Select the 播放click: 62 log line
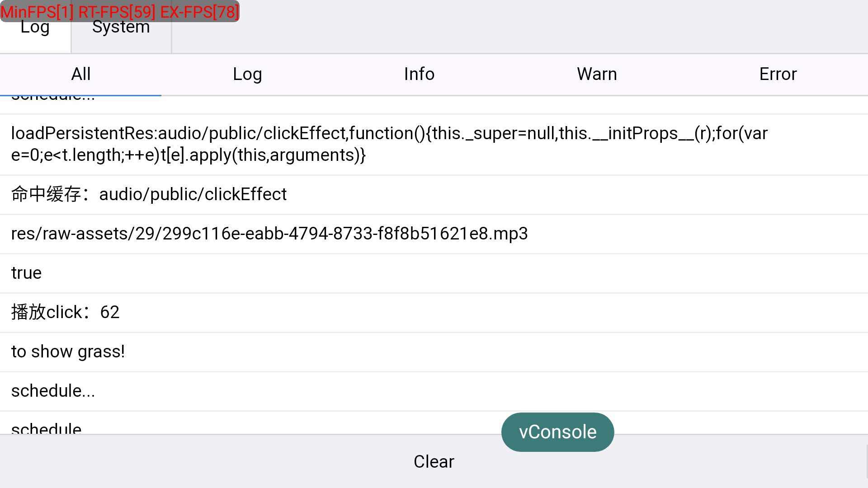The height and width of the screenshot is (488, 868). click(66, 312)
